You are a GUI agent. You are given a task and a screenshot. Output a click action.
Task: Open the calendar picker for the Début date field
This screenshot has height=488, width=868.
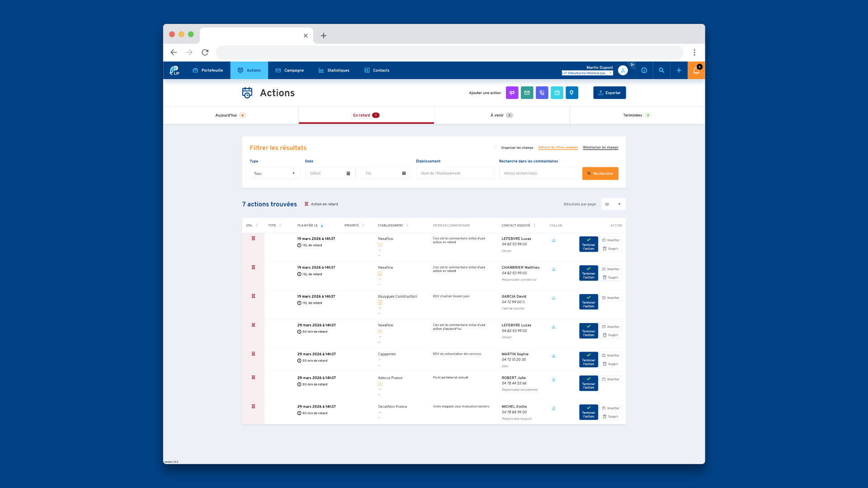pos(348,173)
